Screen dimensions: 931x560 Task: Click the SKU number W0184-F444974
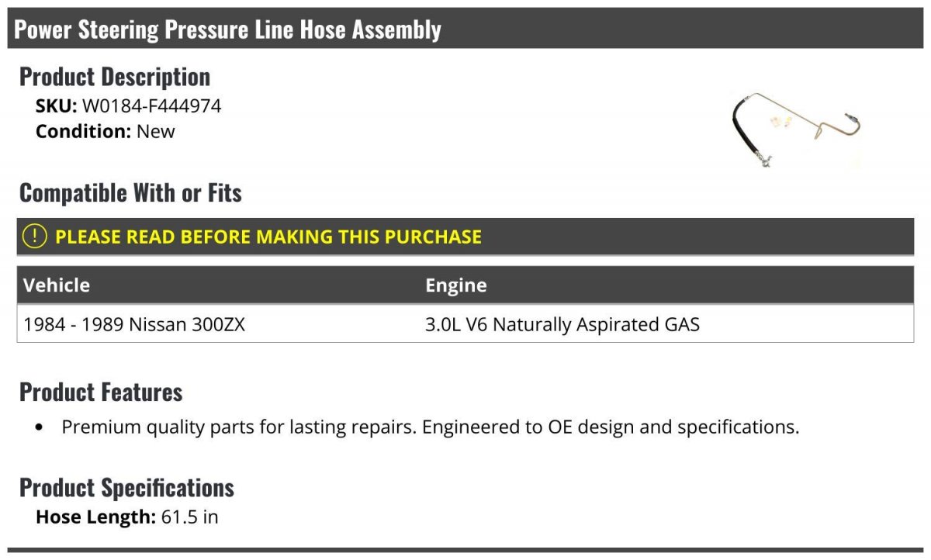(x=152, y=106)
